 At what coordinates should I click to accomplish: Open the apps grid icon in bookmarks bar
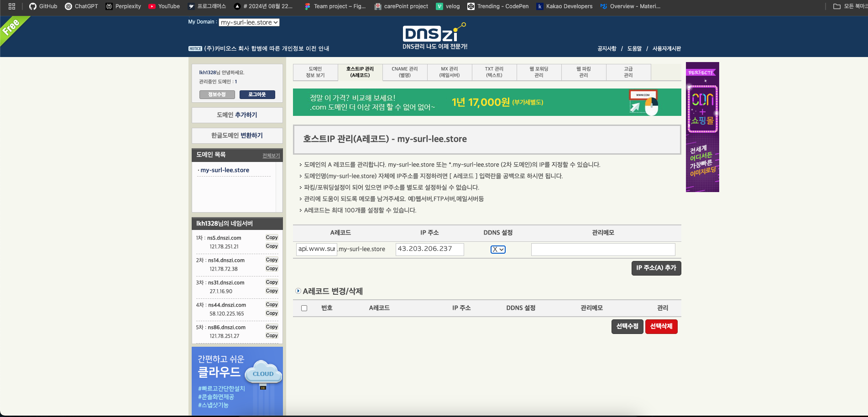click(x=12, y=6)
